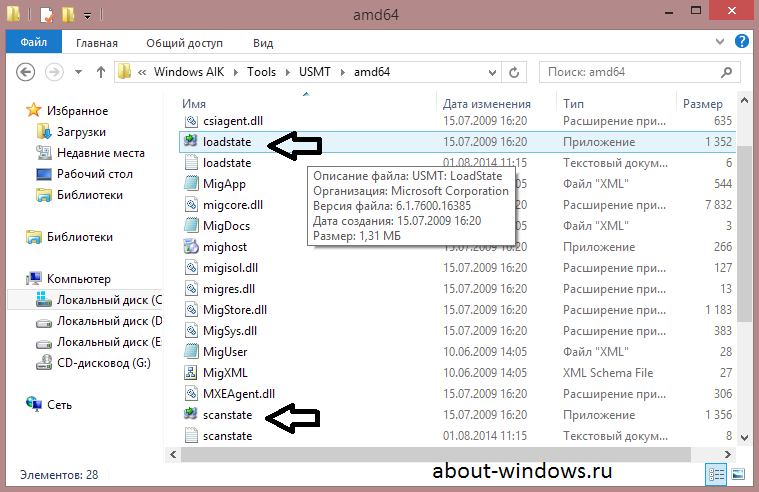Refresh the amd64 folder view
759x492 pixels.
click(x=513, y=73)
